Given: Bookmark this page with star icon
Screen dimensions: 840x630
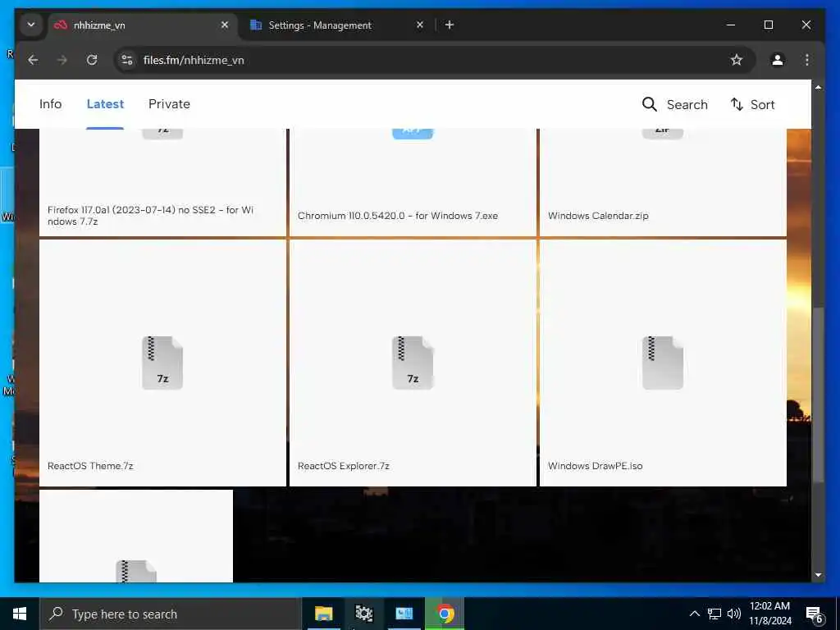Looking at the screenshot, I should pyautogui.click(x=737, y=60).
